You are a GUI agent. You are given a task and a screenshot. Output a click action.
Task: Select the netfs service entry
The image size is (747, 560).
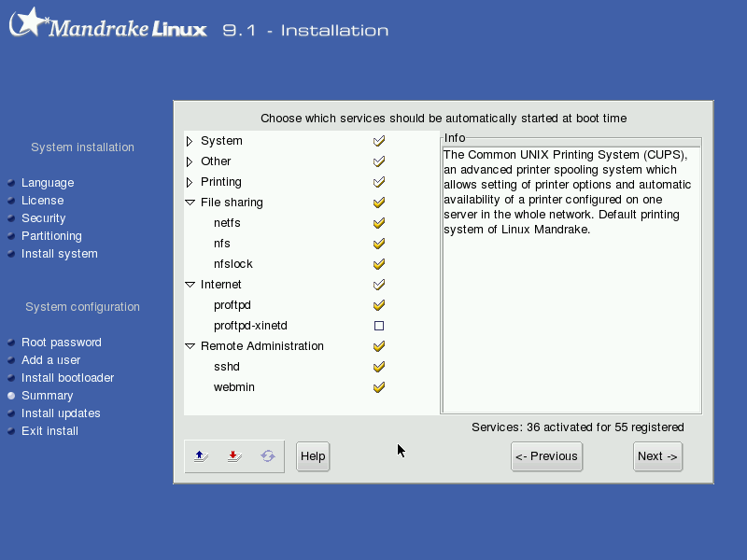click(227, 223)
